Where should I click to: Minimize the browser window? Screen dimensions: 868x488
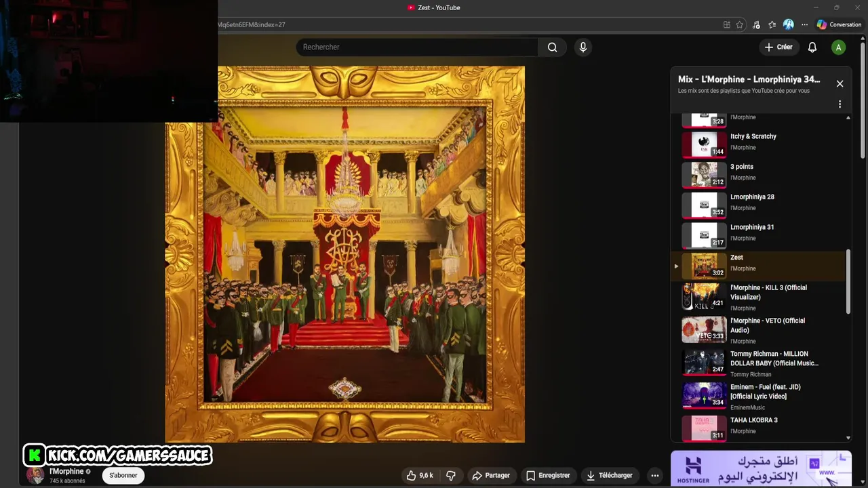[816, 7]
